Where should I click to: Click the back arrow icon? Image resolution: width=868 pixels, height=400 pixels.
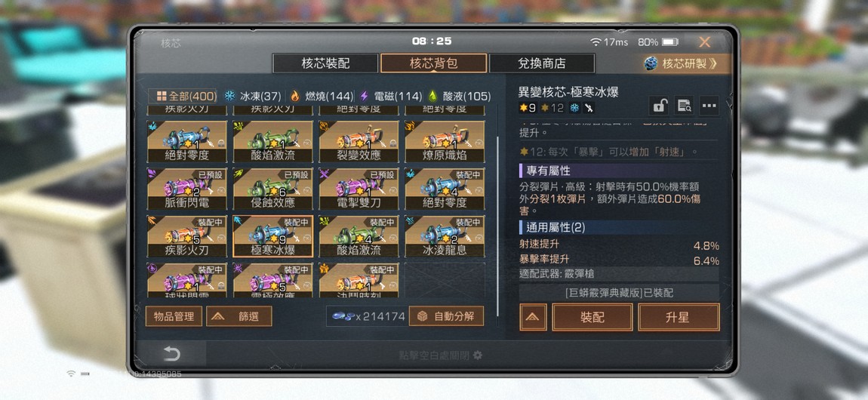coord(171,354)
